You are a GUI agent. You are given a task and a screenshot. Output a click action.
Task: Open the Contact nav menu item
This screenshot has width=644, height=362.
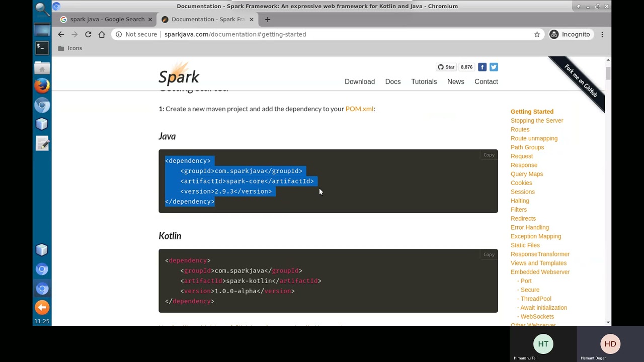486,81
